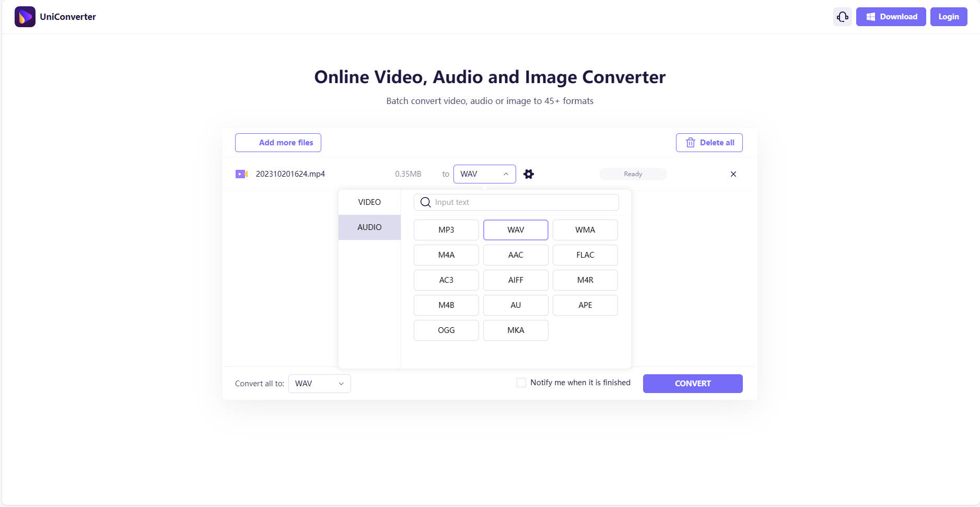Click the format search input field
980x507 pixels.
click(x=517, y=202)
